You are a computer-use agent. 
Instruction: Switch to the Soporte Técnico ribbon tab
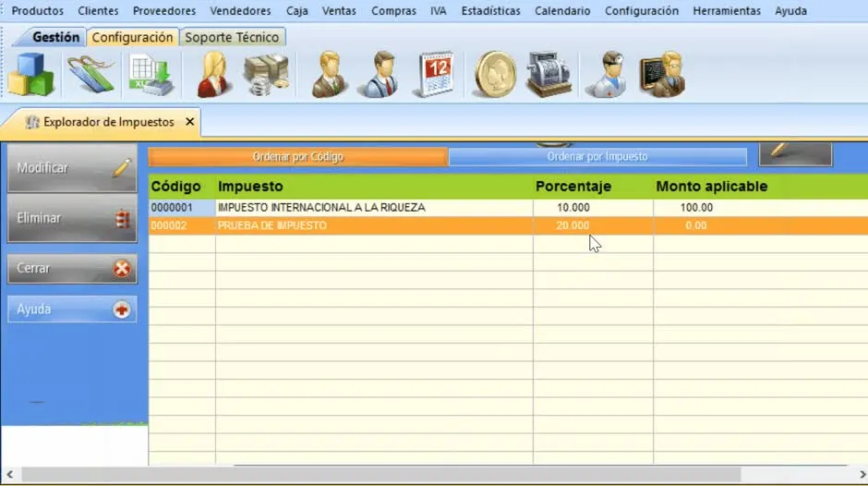click(232, 37)
